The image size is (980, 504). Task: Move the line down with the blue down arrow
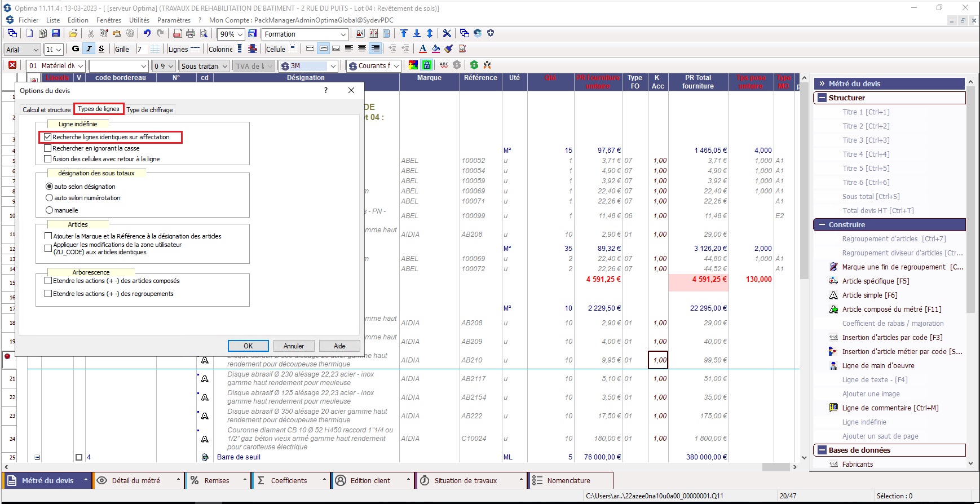click(x=417, y=33)
